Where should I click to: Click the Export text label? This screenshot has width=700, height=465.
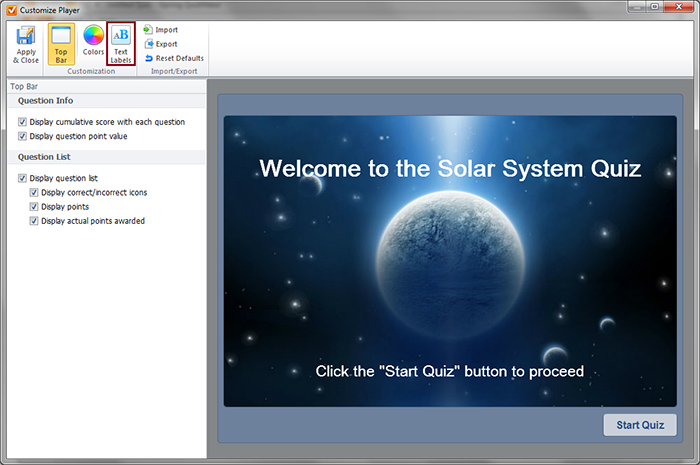pyautogui.click(x=167, y=44)
